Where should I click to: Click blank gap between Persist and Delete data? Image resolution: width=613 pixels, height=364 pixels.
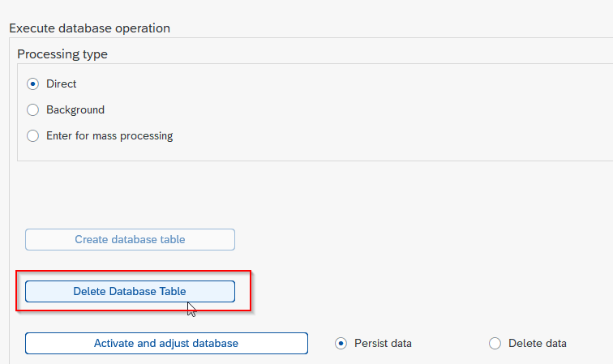tap(449, 343)
